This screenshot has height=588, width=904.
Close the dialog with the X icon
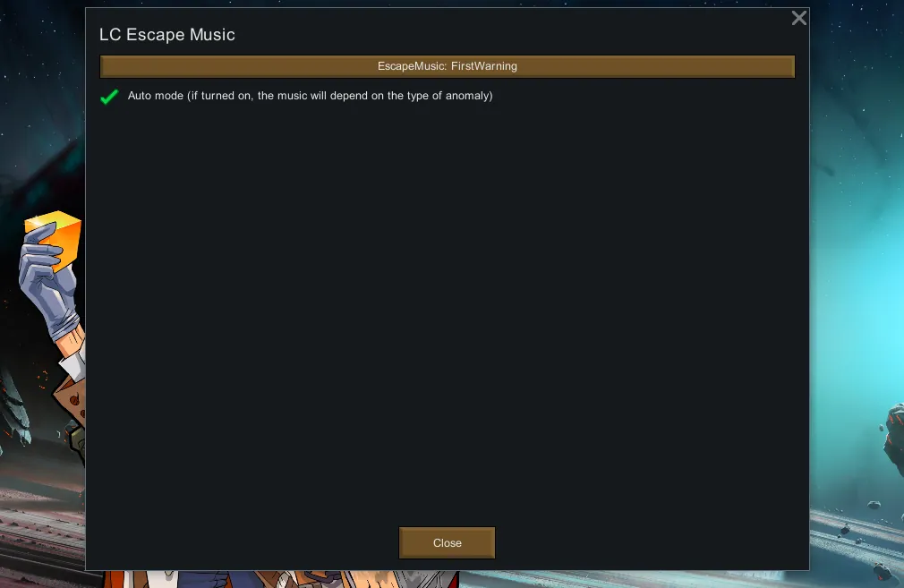pyautogui.click(x=798, y=18)
